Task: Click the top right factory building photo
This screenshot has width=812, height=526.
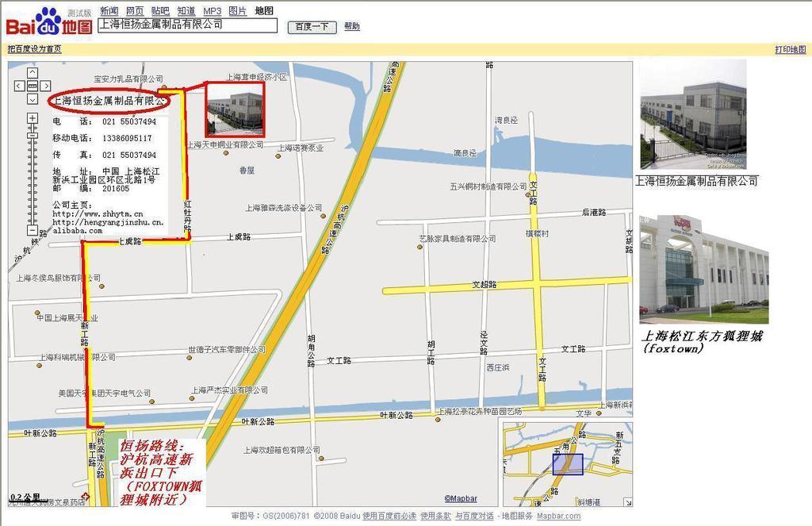Action: pyautogui.click(x=693, y=115)
